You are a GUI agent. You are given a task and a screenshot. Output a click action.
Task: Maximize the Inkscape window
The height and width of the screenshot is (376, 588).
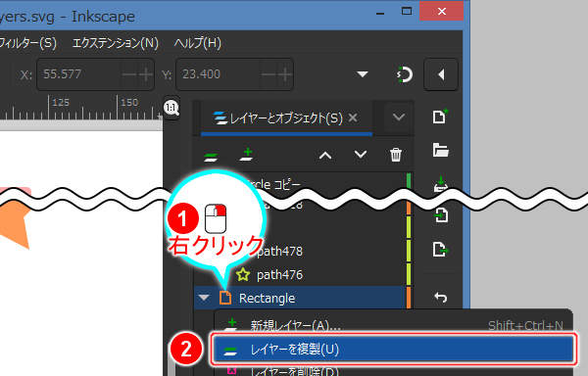(406, 11)
